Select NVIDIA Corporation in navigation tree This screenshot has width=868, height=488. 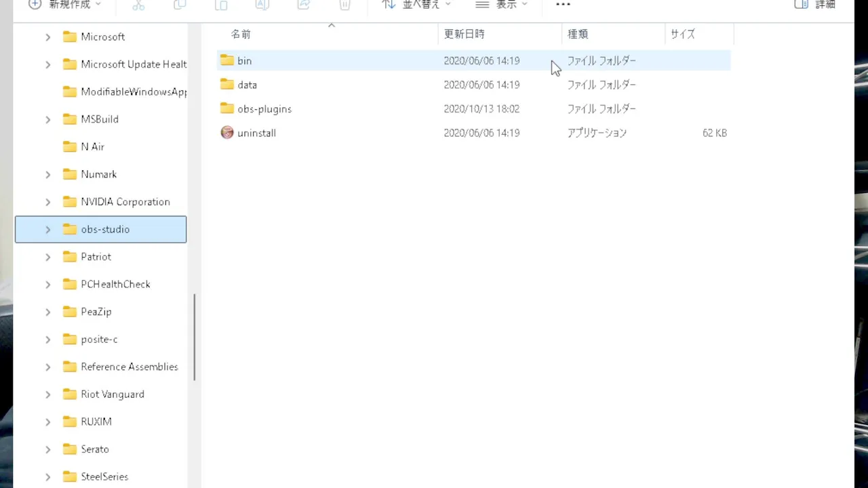125,202
